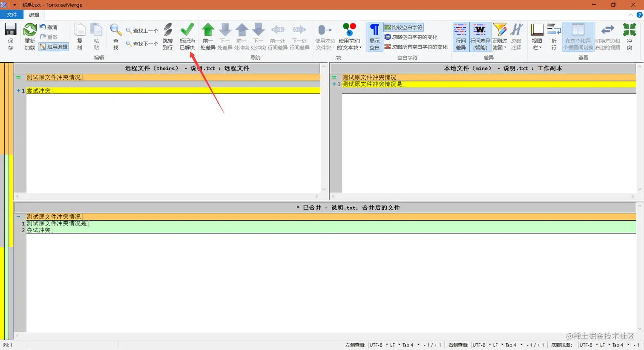Image resolution: width=644 pixels, height=350 pixels.
Task: Toggle 在单个和两个视图间切换 view mode
Action: click(578, 37)
